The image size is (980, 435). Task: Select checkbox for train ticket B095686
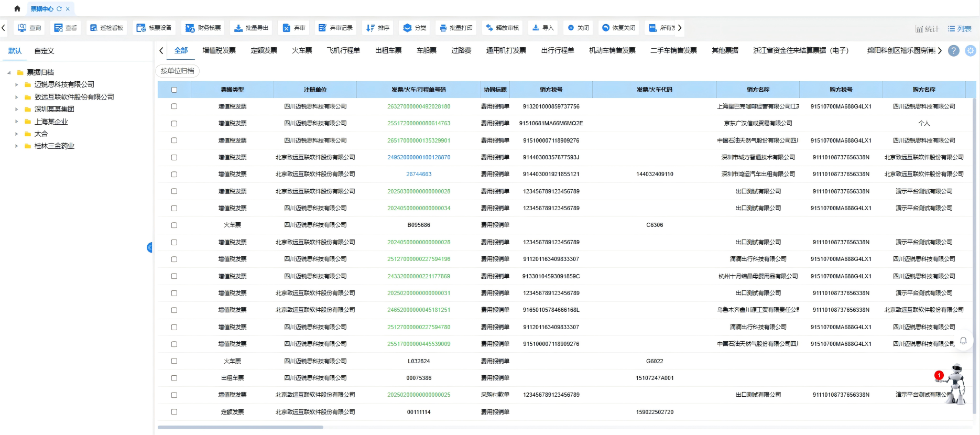(174, 225)
